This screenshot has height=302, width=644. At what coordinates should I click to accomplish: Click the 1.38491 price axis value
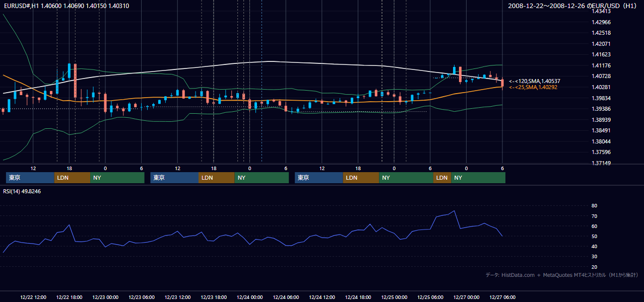coord(601,130)
